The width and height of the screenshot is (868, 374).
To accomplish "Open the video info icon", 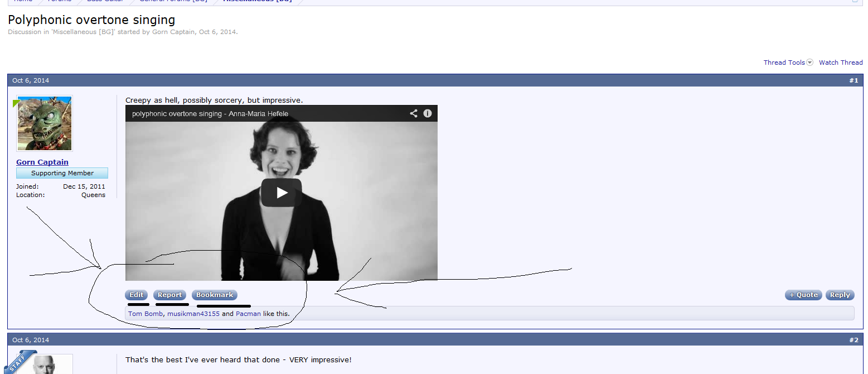I will coord(428,113).
